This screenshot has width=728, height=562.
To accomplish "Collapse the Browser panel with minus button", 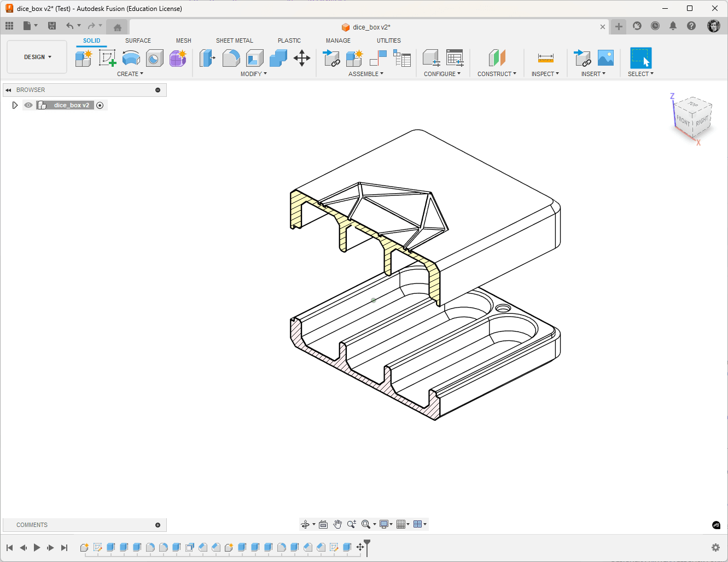I will click(x=158, y=90).
